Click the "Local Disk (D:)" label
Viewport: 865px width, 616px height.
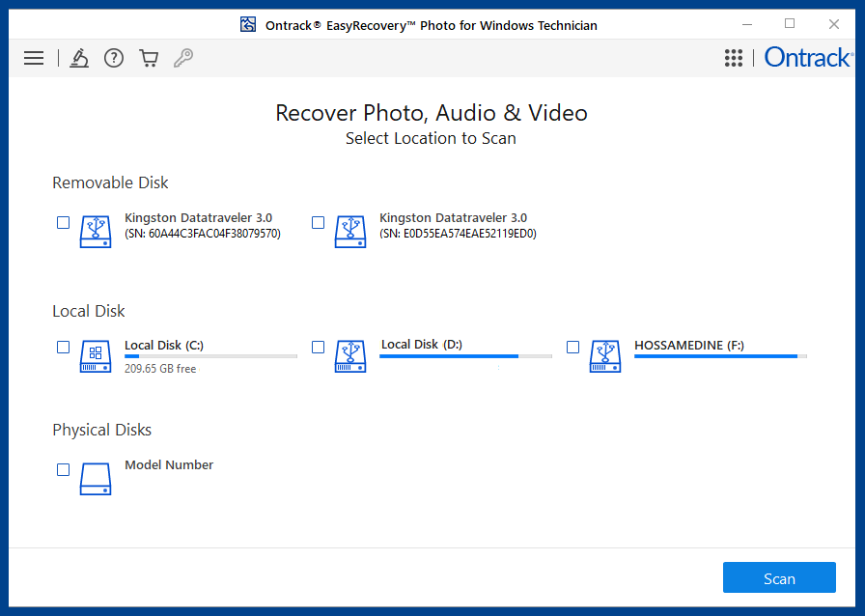[x=422, y=345]
